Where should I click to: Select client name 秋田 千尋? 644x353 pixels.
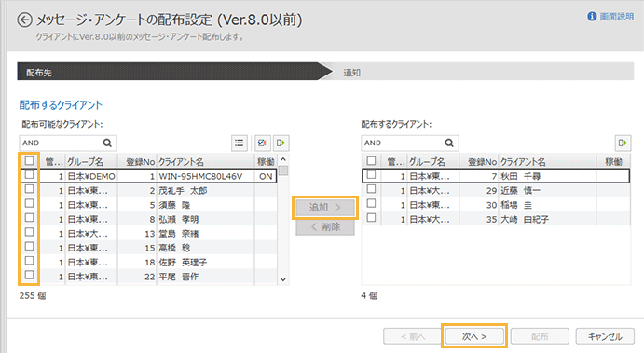click(521, 176)
